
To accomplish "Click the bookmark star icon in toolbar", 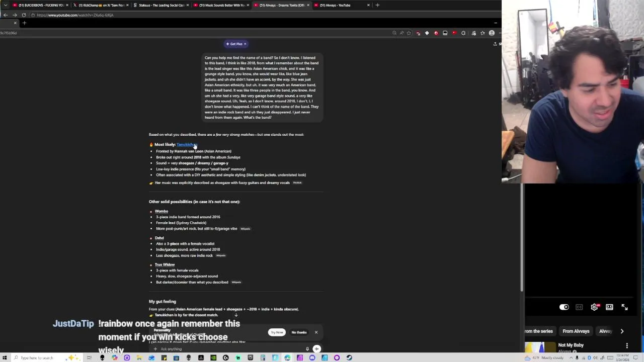I will point(409,33).
